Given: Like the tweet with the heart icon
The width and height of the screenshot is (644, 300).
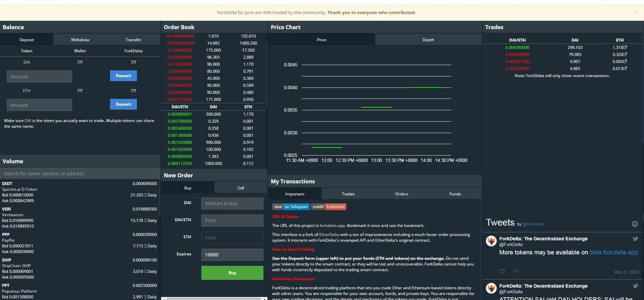Looking at the screenshot, I should (502, 271).
